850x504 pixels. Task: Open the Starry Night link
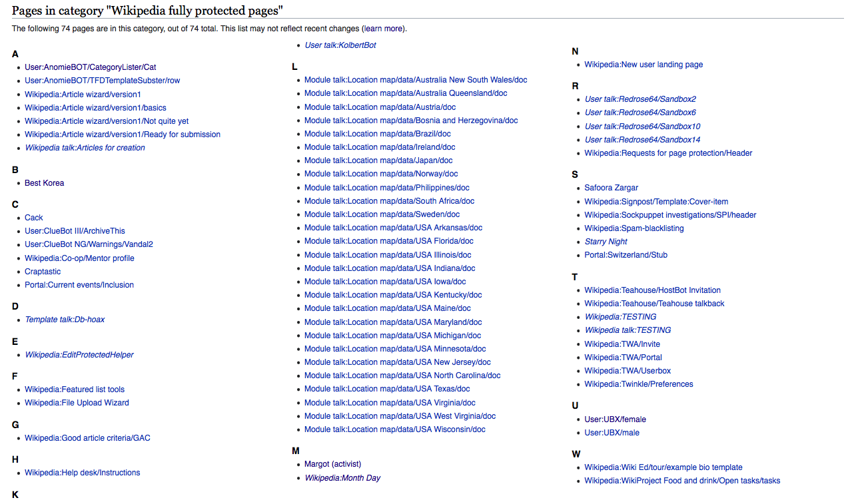[606, 242]
